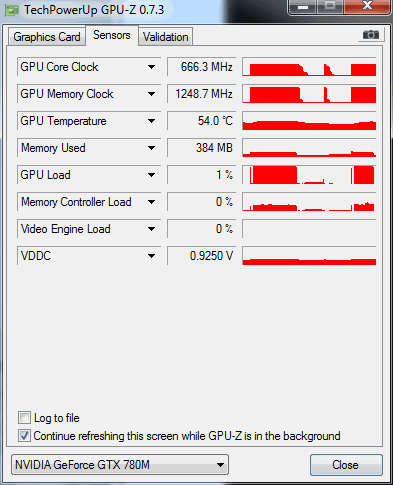Open the Validation tab
Image resolution: width=393 pixels, height=485 pixels.
tap(166, 37)
